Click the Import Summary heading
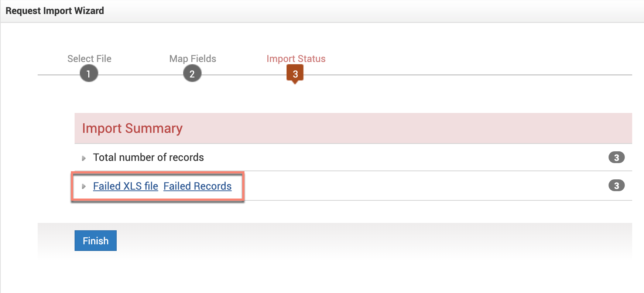This screenshot has width=644, height=293. click(x=132, y=128)
